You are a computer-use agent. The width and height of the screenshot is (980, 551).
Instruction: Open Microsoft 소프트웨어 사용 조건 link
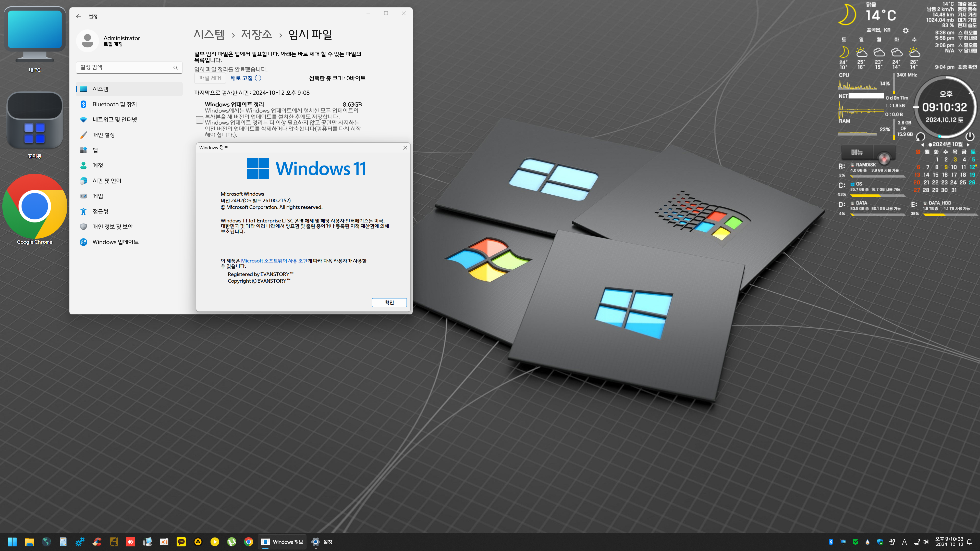274,261
